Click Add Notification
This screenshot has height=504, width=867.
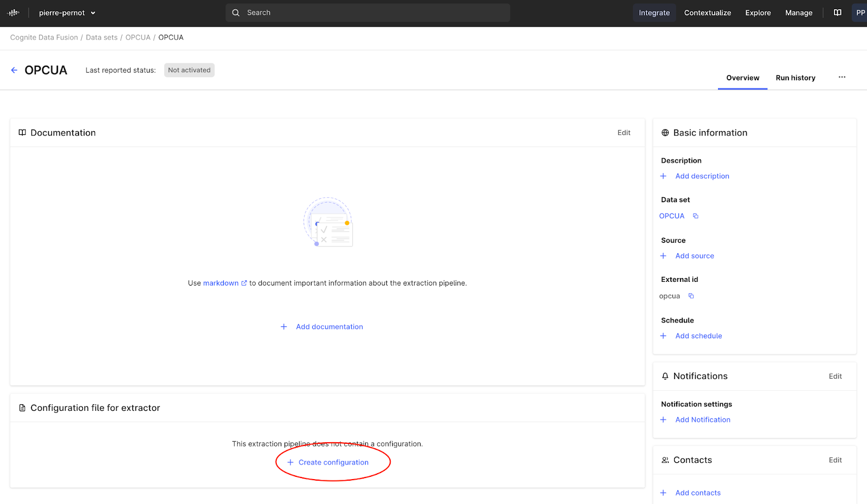(703, 420)
